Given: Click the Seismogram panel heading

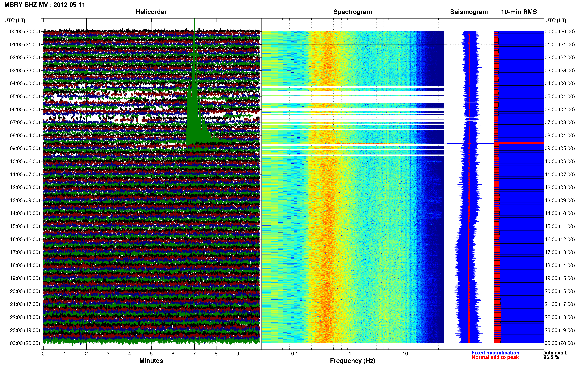Looking at the screenshot, I should click(x=469, y=12).
